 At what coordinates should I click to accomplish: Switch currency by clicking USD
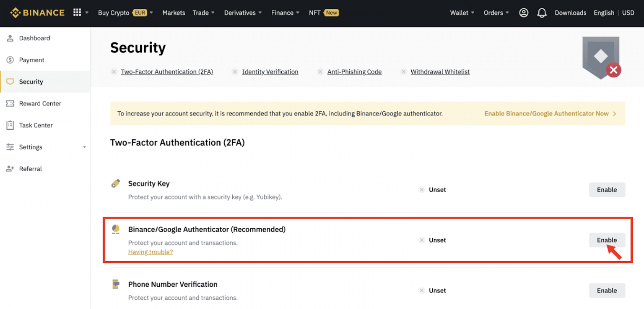click(628, 13)
